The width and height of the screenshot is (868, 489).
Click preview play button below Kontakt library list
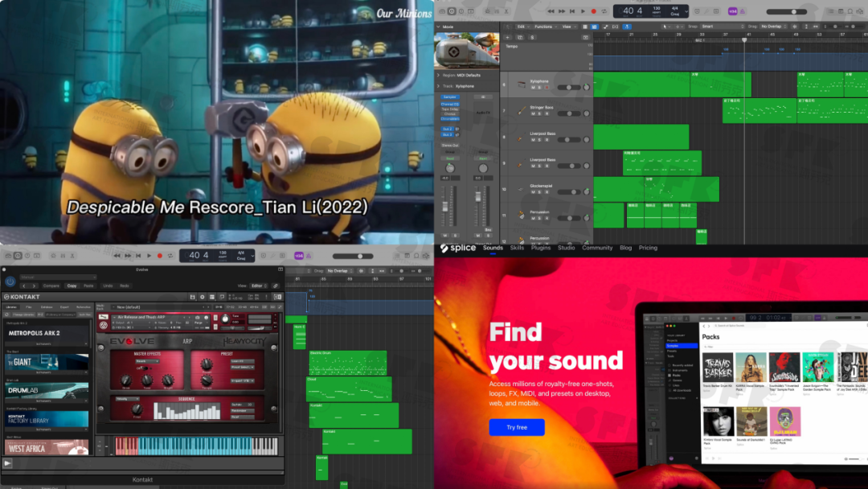click(7, 463)
